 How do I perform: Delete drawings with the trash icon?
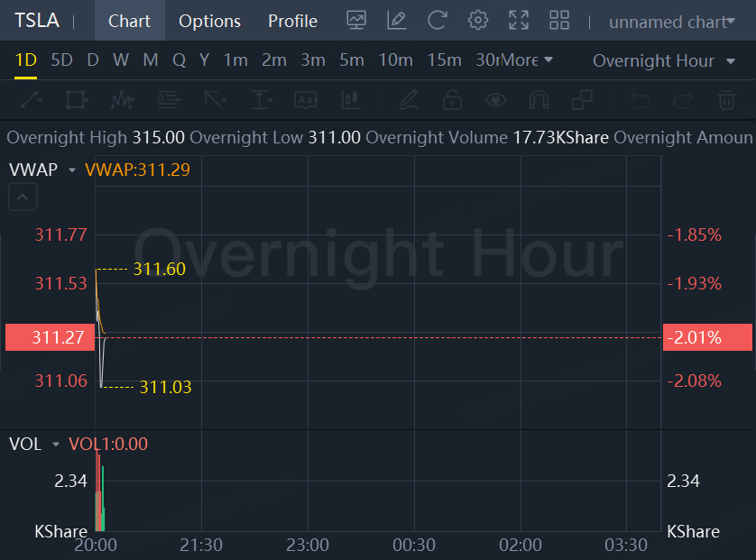coord(726,99)
